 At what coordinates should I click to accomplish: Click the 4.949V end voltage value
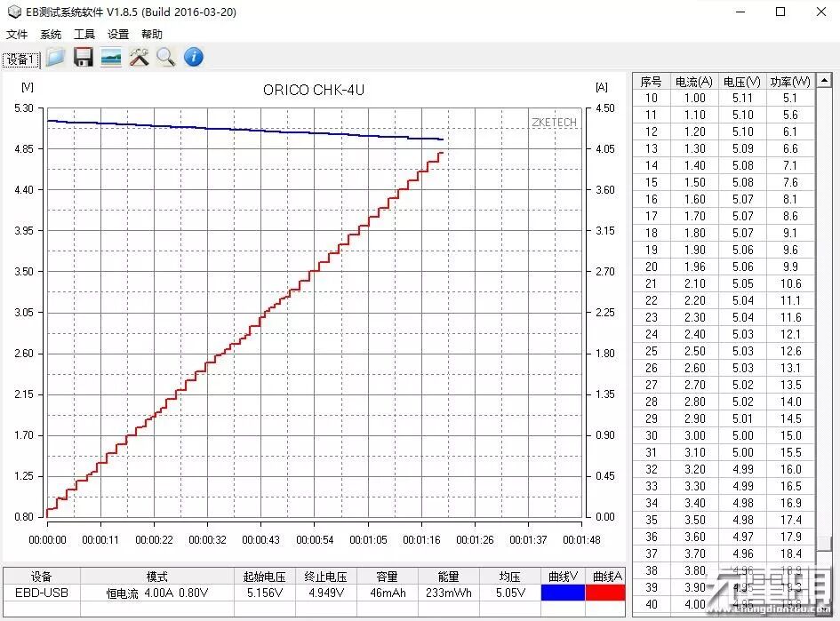pyautogui.click(x=326, y=593)
